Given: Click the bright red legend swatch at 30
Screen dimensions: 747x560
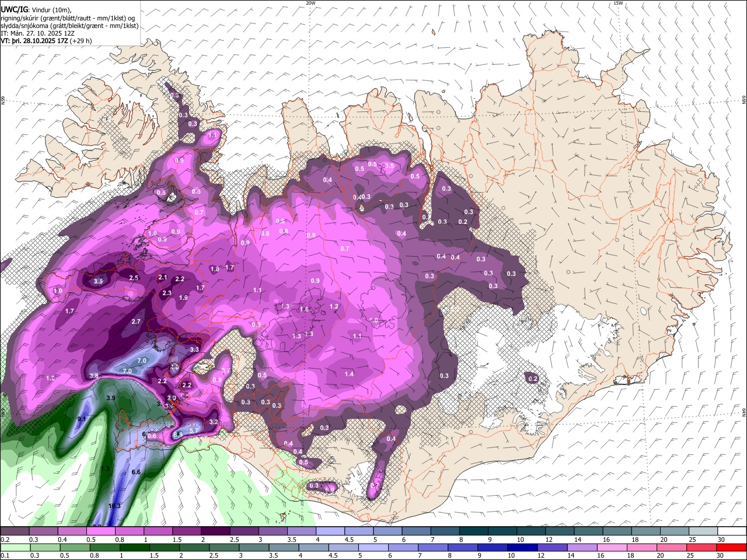Looking at the screenshot, I should pyautogui.click(x=731, y=547).
